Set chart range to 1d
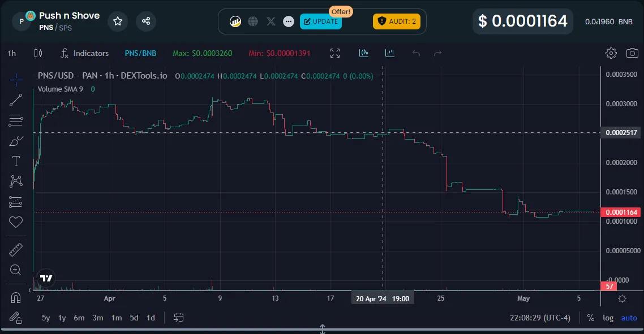This screenshot has width=644, height=334. tap(151, 318)
